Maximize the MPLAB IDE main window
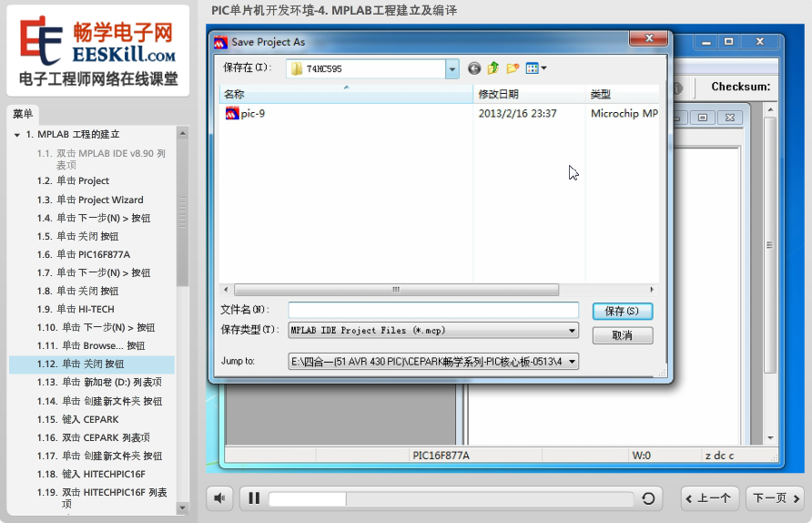Screen dimensions: 812x523 click(728, 42)
